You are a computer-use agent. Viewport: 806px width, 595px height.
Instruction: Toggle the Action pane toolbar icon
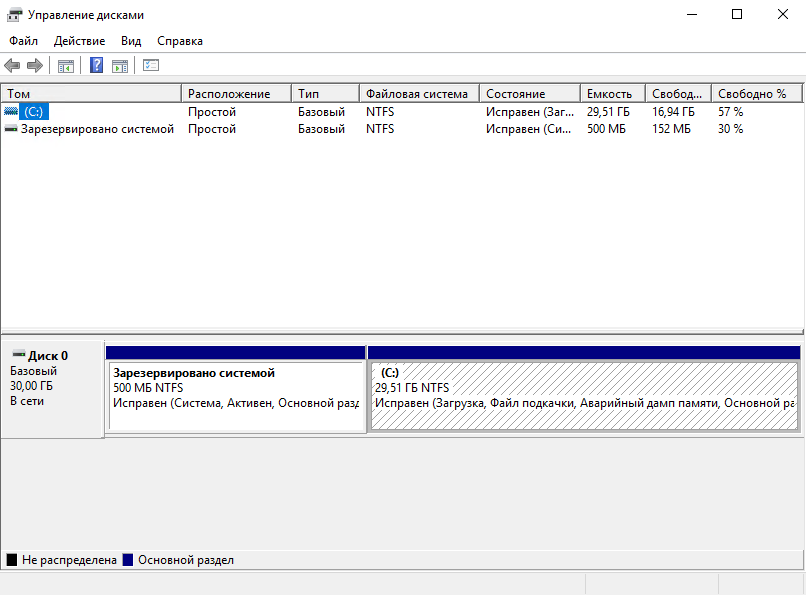pos(120,66)
